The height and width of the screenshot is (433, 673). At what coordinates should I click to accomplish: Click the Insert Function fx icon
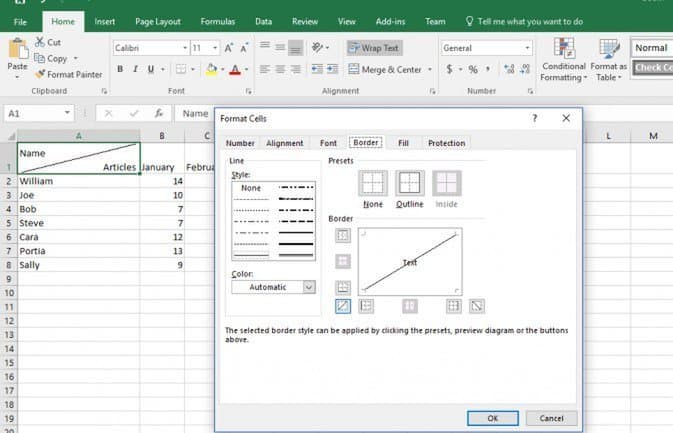pos(159,113)
